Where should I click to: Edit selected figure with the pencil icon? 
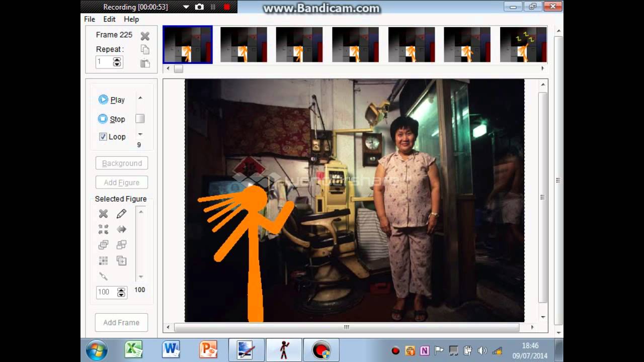121,214
